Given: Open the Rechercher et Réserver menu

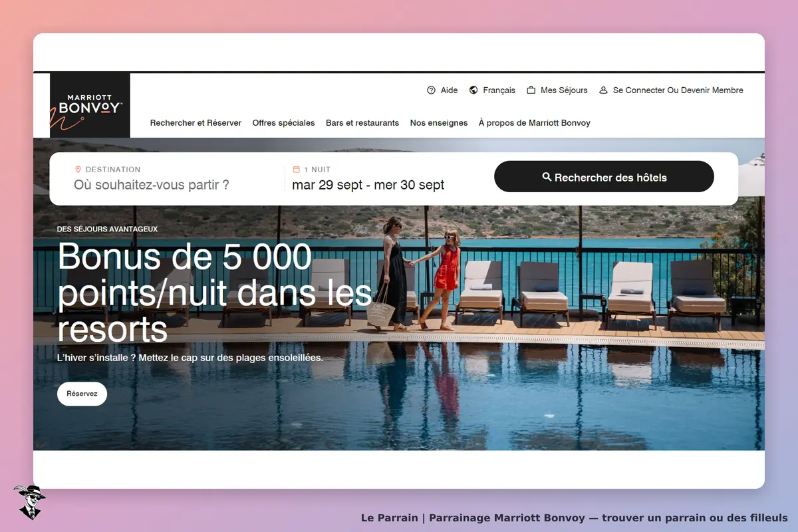Looking at the screenshot, I should tap(196, 123).
